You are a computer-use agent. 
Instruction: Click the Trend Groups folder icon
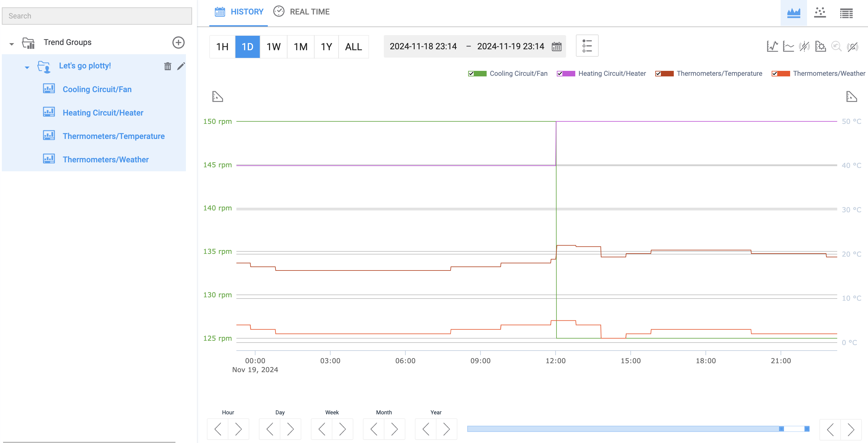point(28,43)
